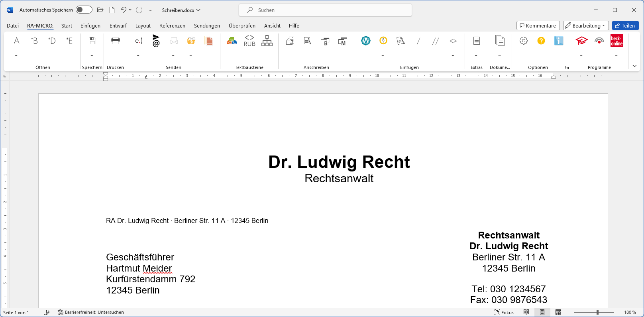
Task: Click the *E open icon
Action: 69,41
